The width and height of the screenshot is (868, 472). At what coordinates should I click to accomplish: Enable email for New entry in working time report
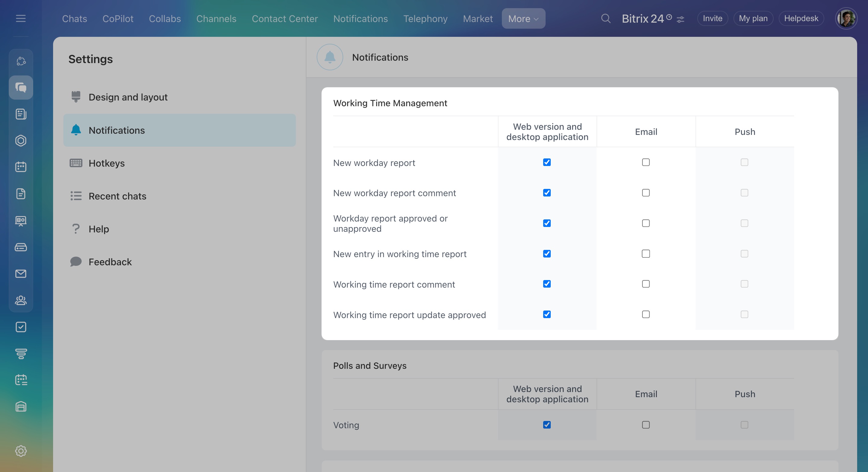(x=646, y=254)
